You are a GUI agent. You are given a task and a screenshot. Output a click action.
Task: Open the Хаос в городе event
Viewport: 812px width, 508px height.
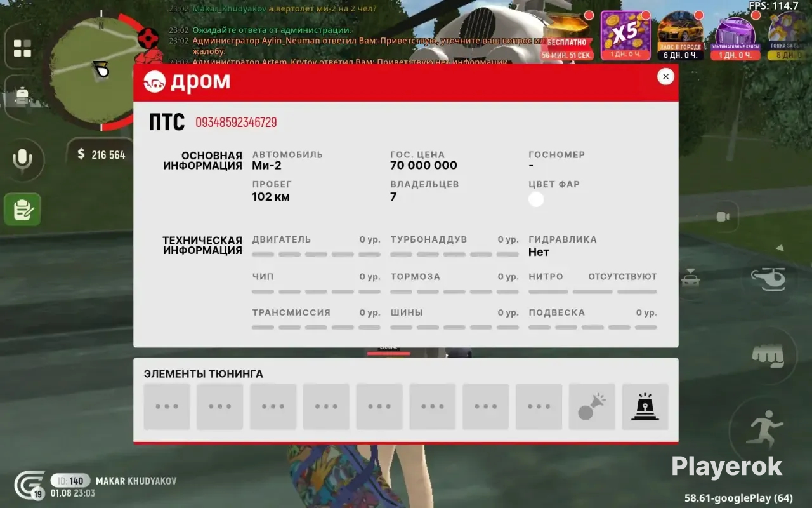(681, 36)
